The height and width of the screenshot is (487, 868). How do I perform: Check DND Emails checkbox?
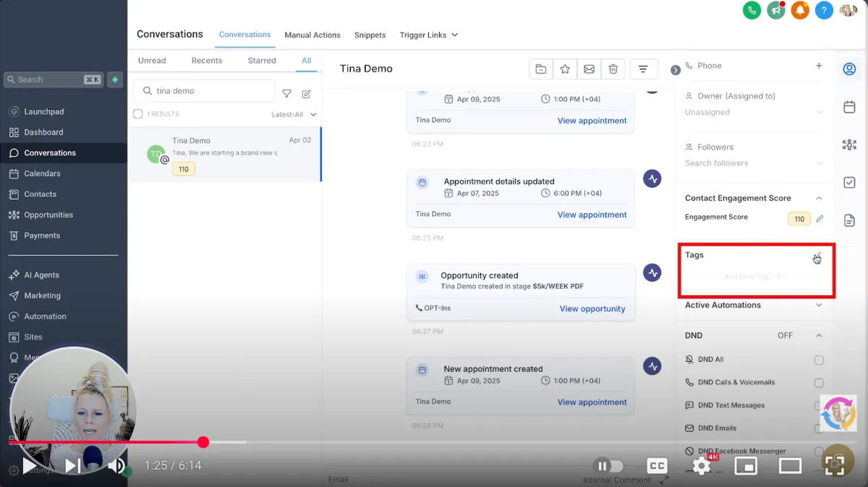point(819,428)
